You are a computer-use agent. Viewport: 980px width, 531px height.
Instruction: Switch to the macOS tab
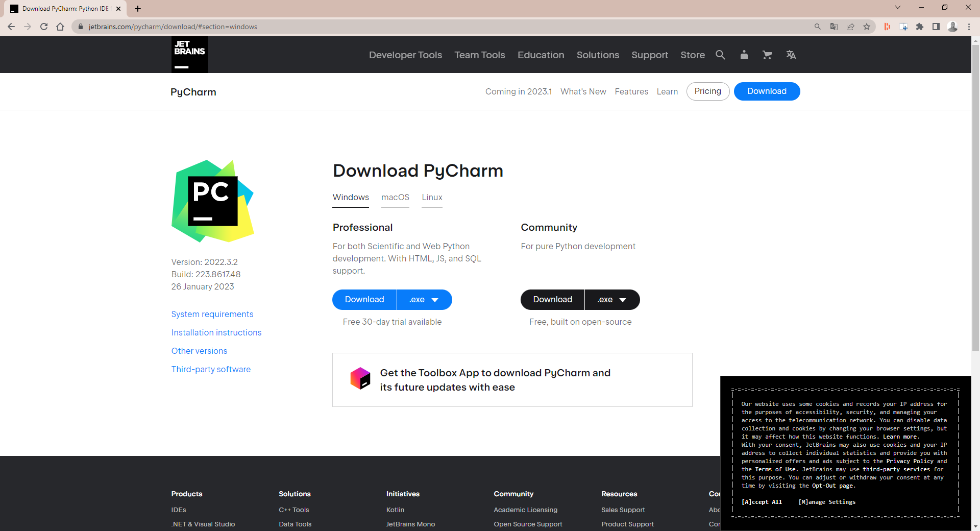coord(395,198)
